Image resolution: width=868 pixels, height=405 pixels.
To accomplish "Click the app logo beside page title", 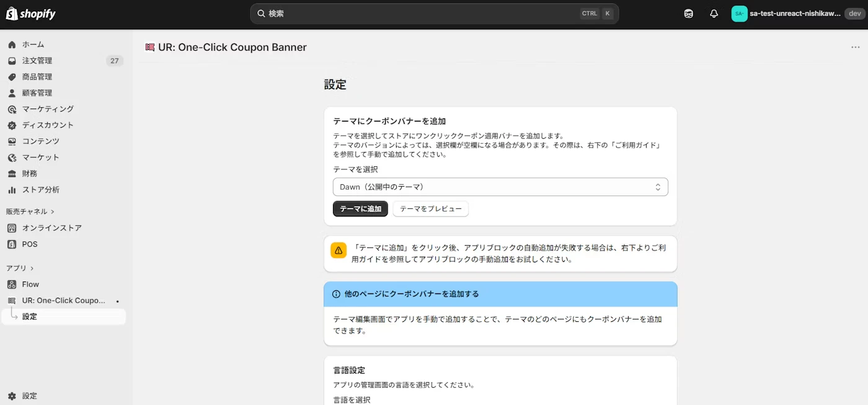I will (149, 47).
